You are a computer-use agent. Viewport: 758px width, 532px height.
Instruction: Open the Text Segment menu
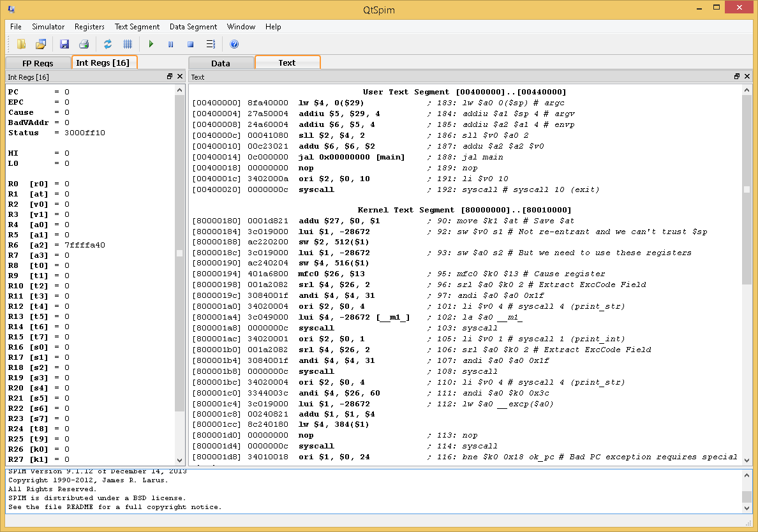tap(137, 27)
